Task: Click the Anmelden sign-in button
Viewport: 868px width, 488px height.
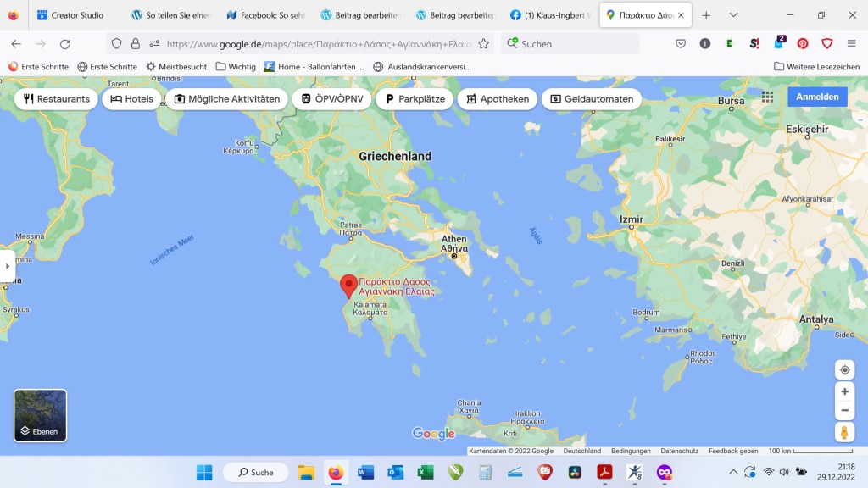Action: [817, 97]
